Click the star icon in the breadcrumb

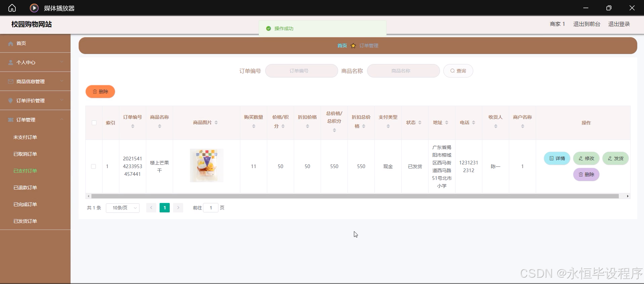(353, 46)
